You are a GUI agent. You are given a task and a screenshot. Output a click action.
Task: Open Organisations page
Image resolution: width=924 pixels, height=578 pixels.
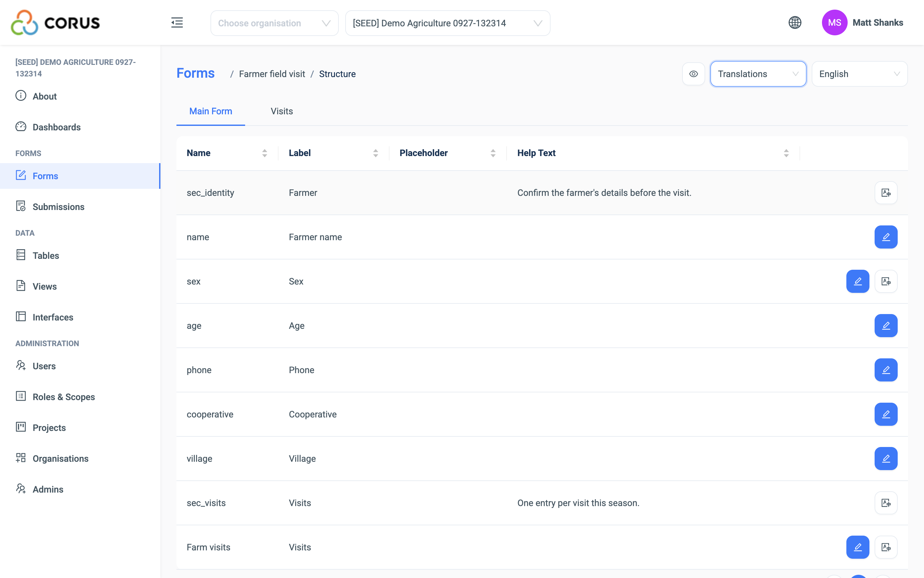[80, 459]
